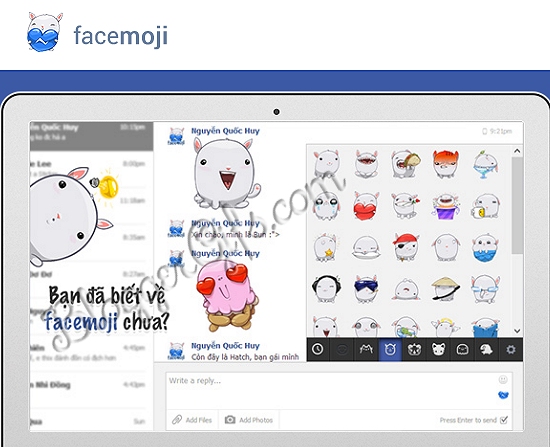
Task: Open sticker panel settings gear
Action: (x=511, y=349)
